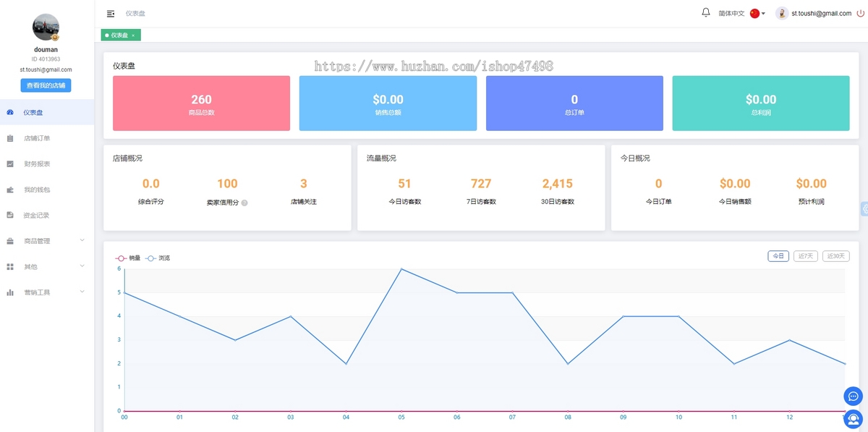Click the 727 七日访客数 value
Image resolution: width=868 pixels, height=432 pixels.
pyautogui.click(x=481, y=184)
